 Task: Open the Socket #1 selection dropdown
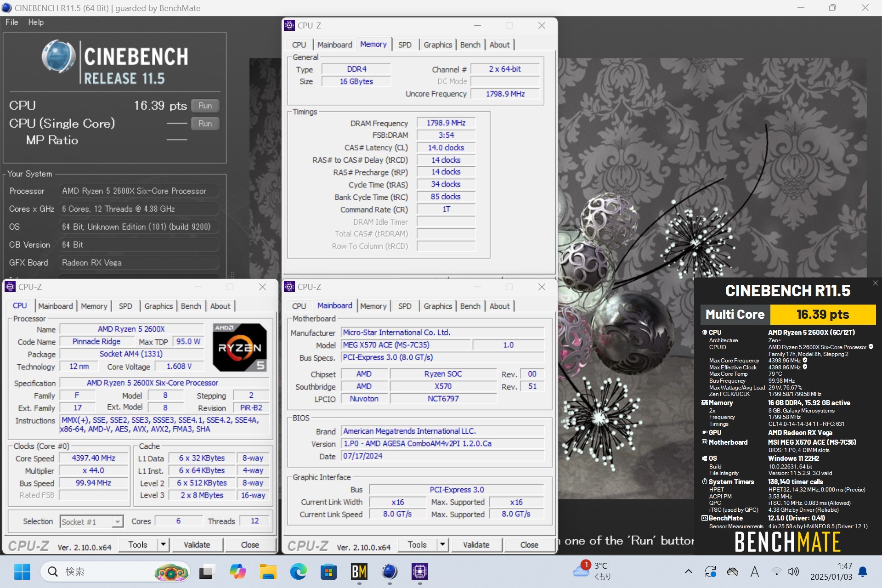tap(91, 521)
